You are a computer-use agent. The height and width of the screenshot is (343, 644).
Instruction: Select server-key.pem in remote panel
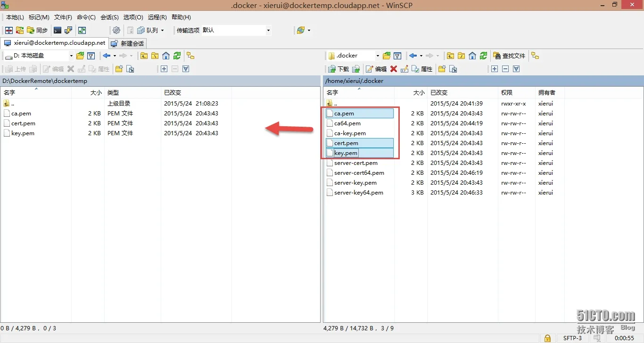[x=355, y=183]
